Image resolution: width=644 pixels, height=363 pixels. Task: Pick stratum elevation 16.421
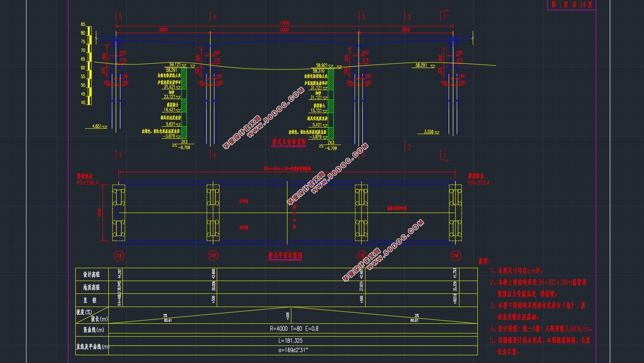tap(169, 110)
